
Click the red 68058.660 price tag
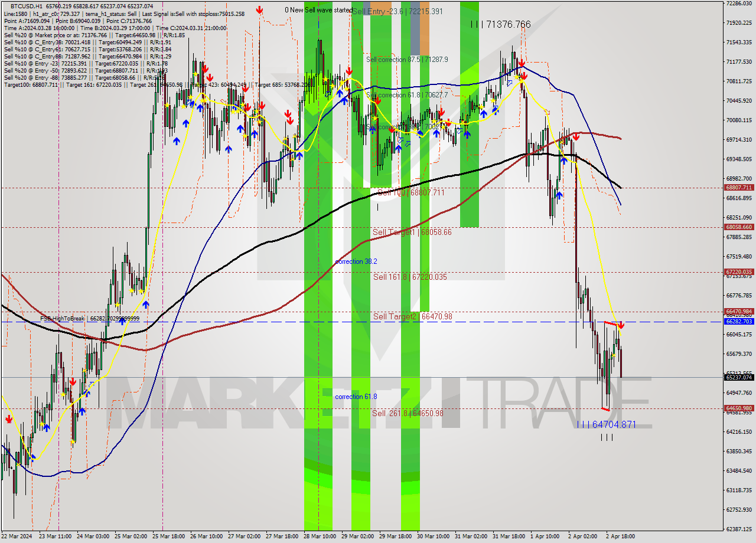738,227
